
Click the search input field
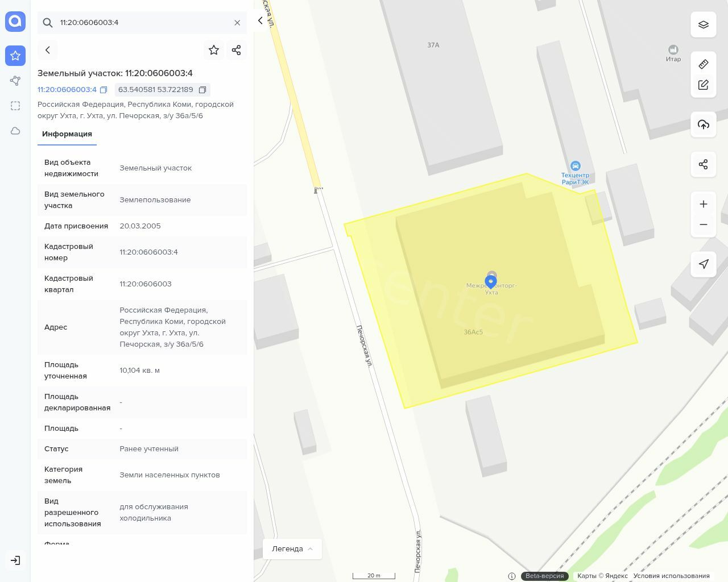[x=142, y=23]
